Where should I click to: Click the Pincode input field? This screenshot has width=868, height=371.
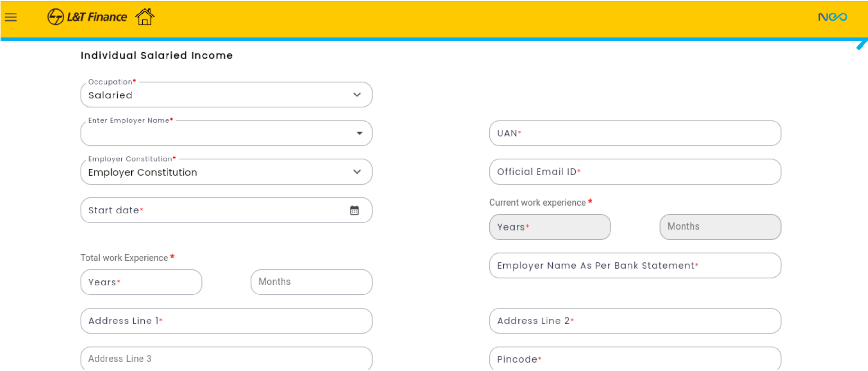point(635,359)
